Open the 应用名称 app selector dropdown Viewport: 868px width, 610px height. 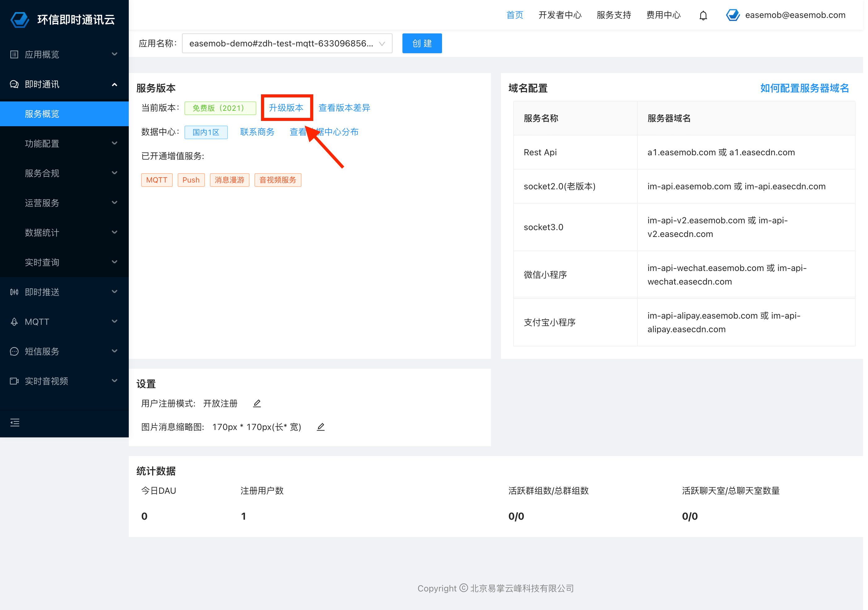click(x=287, y=43)
